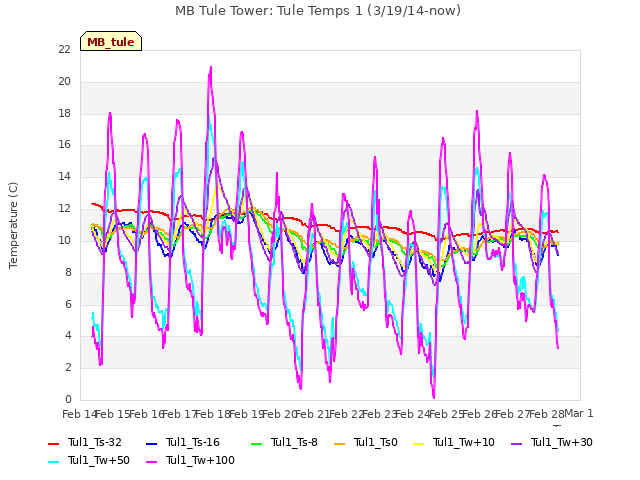Click the Feb 18 x-axis tick label

click(213, 414)
